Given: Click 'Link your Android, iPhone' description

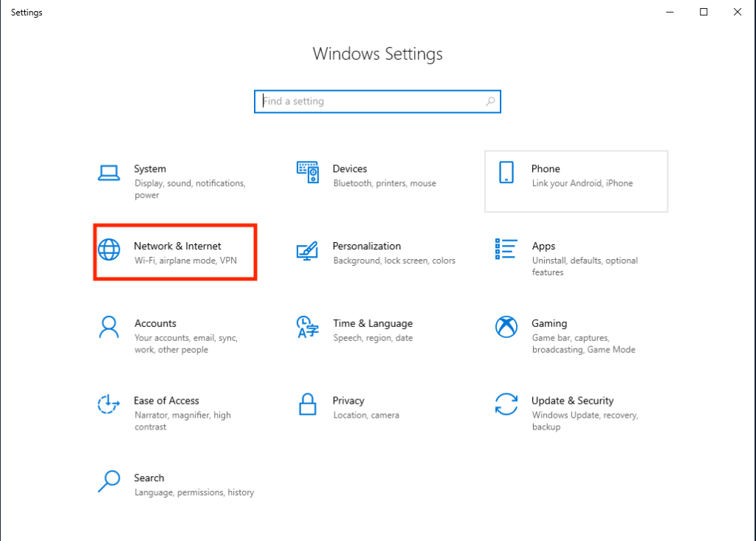Looking at the screenshot, I should coord(583,183).
